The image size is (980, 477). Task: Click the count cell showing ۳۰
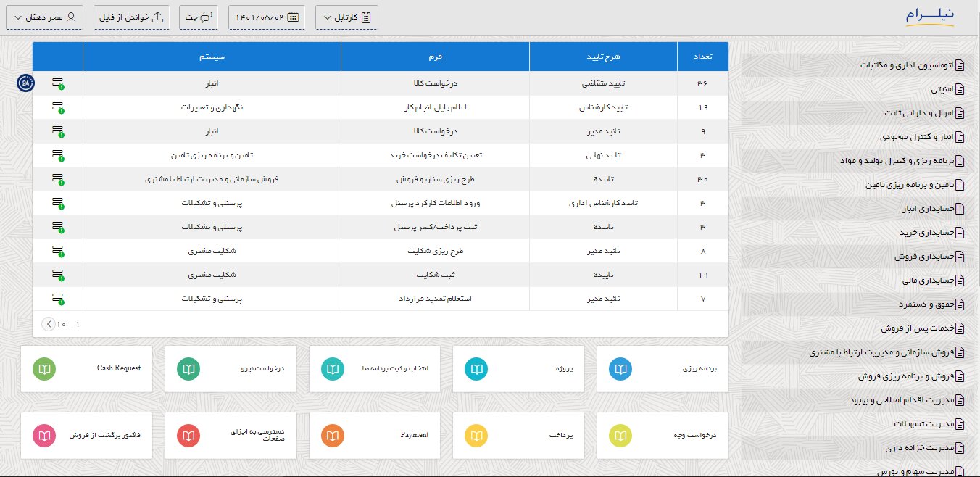[x=702, y=179]
